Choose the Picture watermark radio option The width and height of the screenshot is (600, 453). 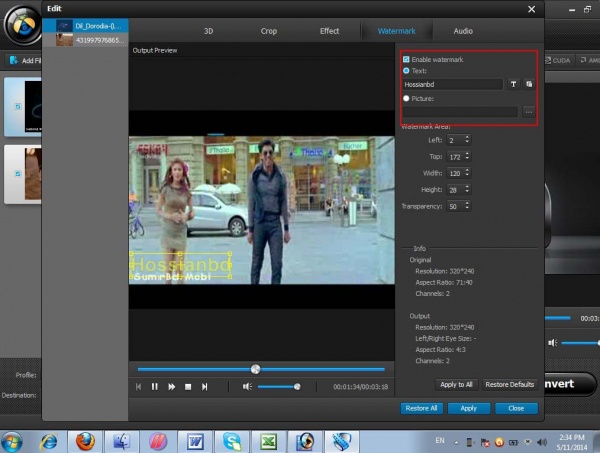405,98
